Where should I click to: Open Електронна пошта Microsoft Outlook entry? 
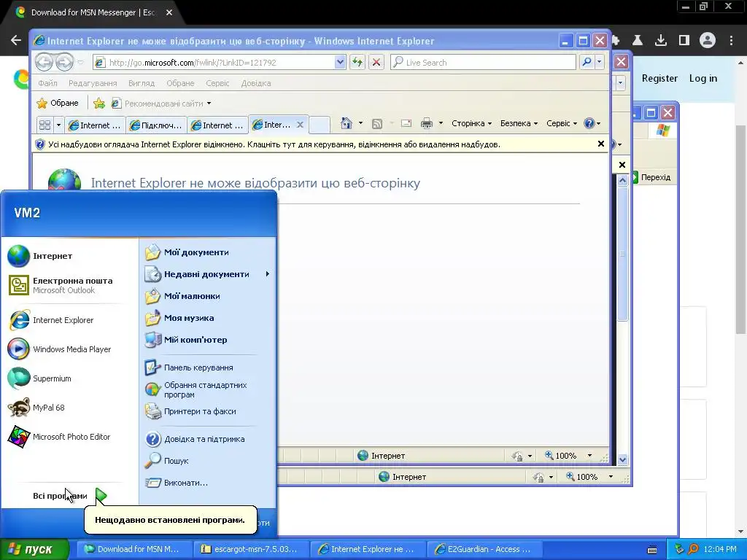(x=61, y=285)
